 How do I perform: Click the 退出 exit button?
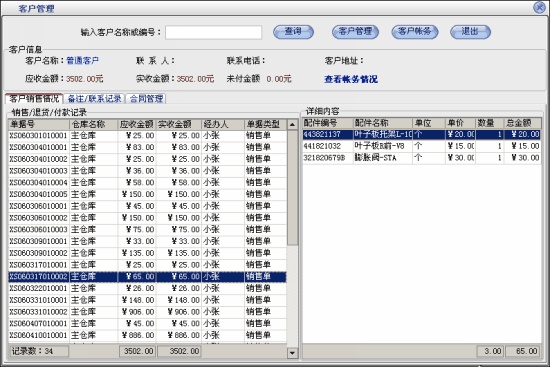point(470,32)
